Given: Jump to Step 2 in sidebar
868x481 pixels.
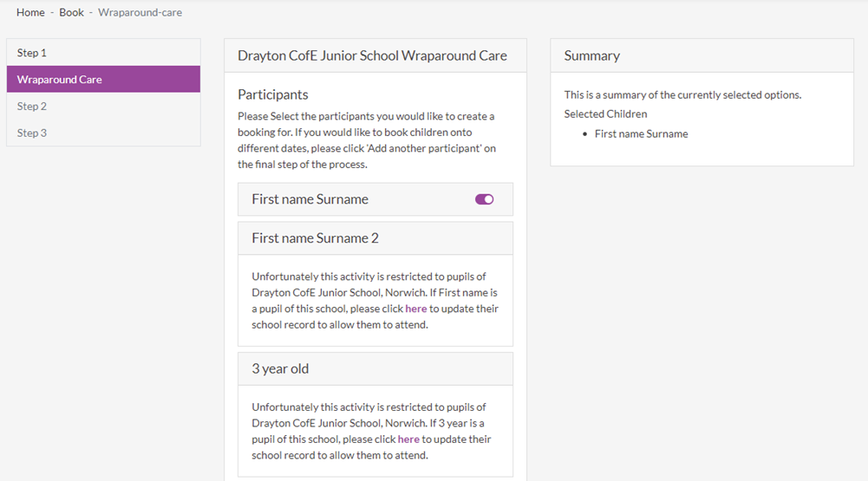Looking at the screenshot, I should tap(103, 107).
